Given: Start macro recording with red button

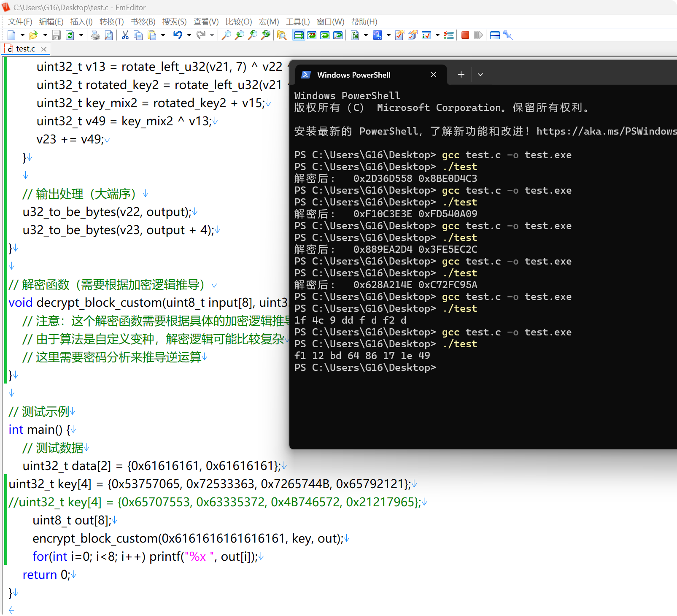Looking at the screenshot, I should click(x=465, y=35).
